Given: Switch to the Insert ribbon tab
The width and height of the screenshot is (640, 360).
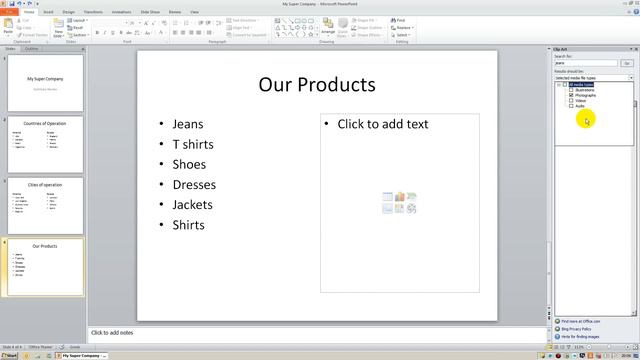Looking at the screenshot, I should [48, 12].
